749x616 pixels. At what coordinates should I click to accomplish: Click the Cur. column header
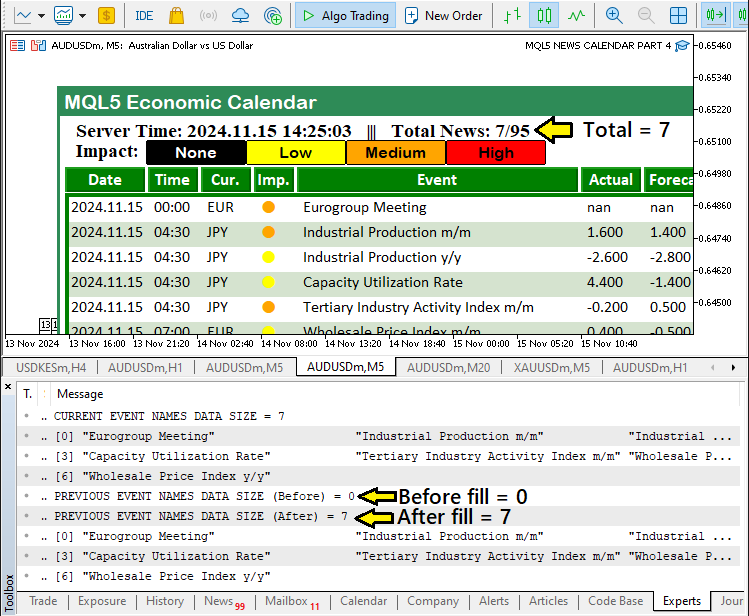point(225,180)
